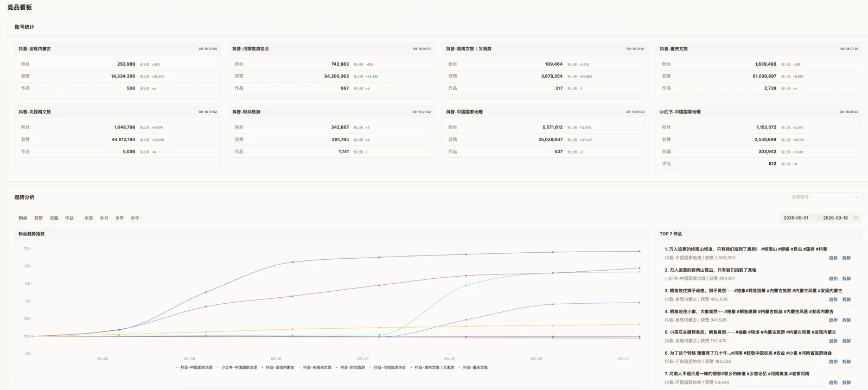Click the 粉丝趋势指数 chart title
This screenshot has width=868, height=390.
[x=31, y=234]
